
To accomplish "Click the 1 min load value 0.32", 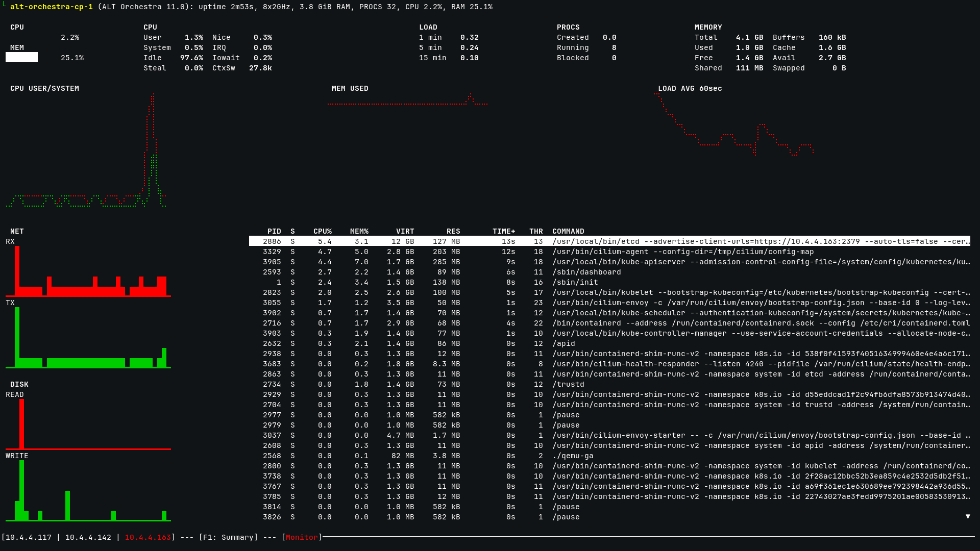I will click(469, 37).
